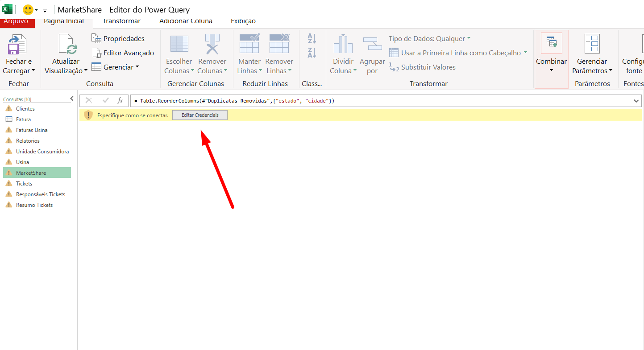Viewport: 644px width, 350px height.
Task: Expand the formula bar with the chevron
Action: 636,101
